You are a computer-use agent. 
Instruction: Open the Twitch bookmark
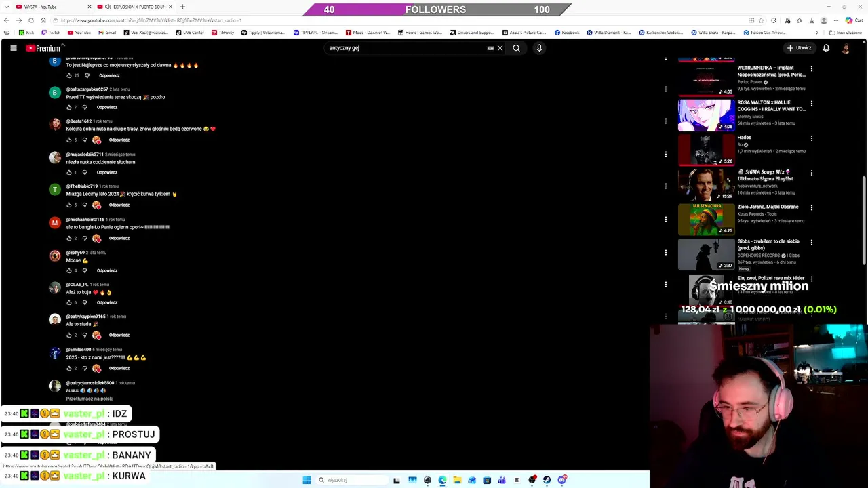51,33
